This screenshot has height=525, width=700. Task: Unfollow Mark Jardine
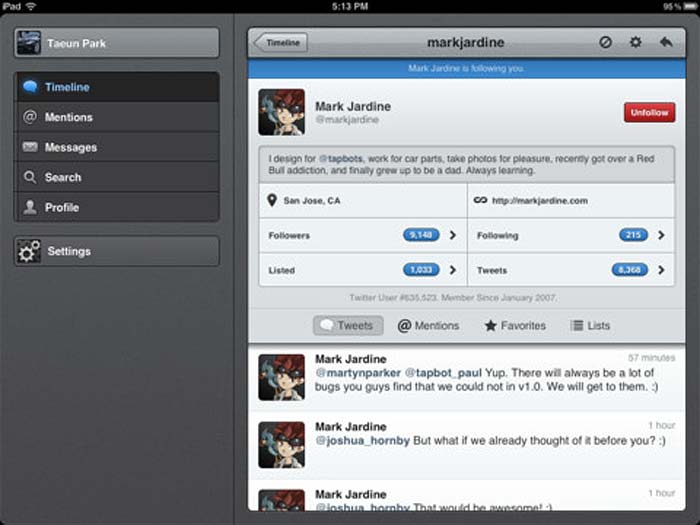tap(649, 112)
